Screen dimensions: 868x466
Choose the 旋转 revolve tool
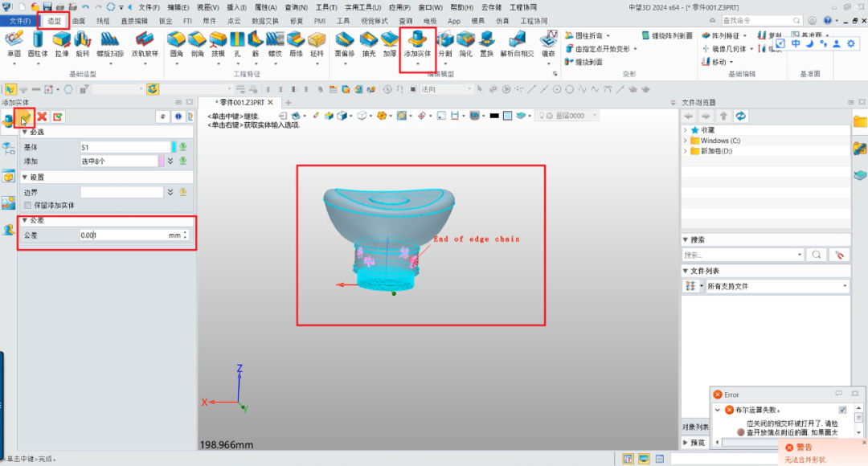pos(83,44)
